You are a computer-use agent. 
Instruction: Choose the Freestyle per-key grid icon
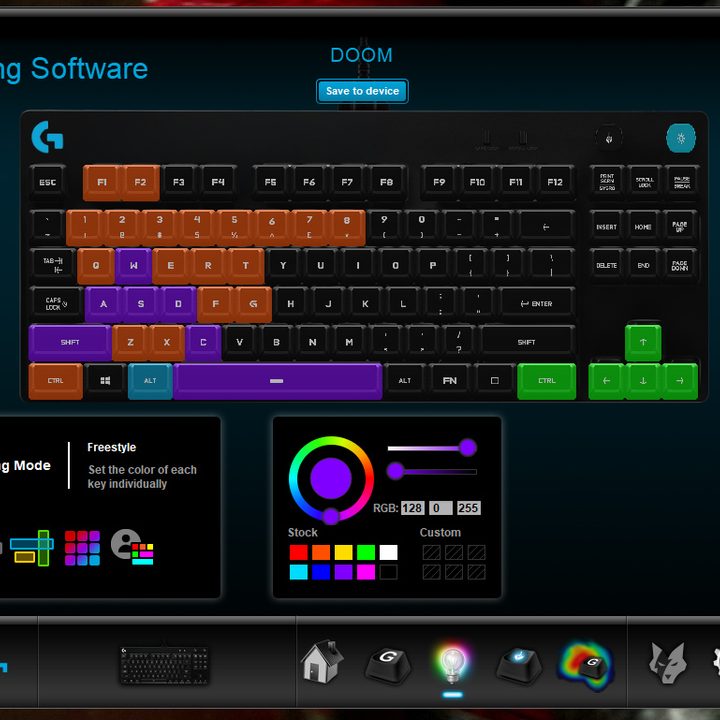82,548
